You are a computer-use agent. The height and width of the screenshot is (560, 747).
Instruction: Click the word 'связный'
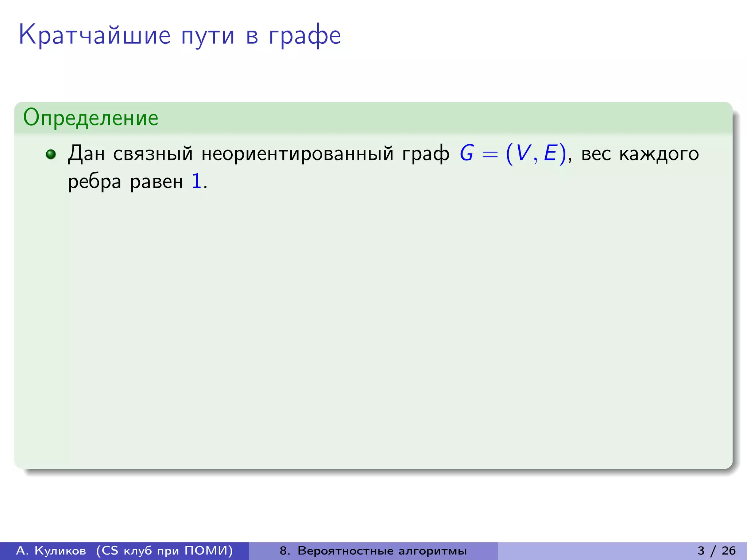pos(153,153)
